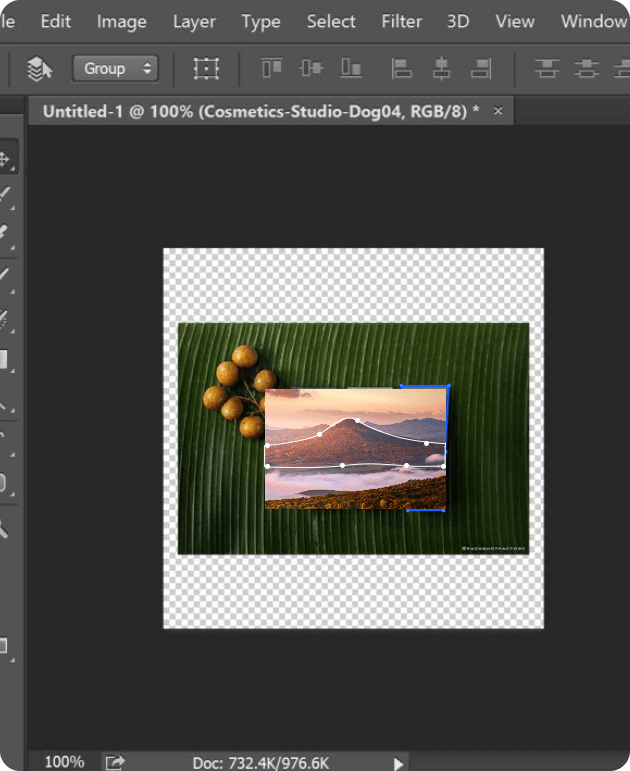Open the Group auto-select dropdown
The height and width of the screenshot is (771, 630).
pyautogui.click(x=115, y=69)
